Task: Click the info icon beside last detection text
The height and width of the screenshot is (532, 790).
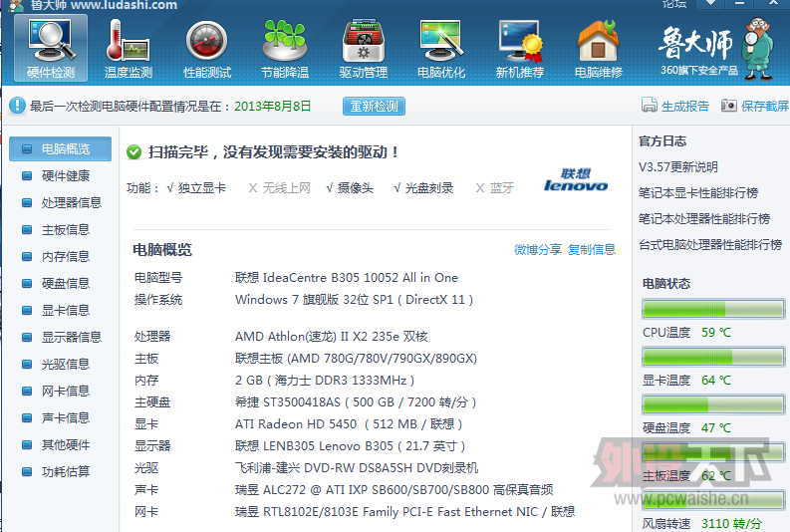Action: (17, 106)
